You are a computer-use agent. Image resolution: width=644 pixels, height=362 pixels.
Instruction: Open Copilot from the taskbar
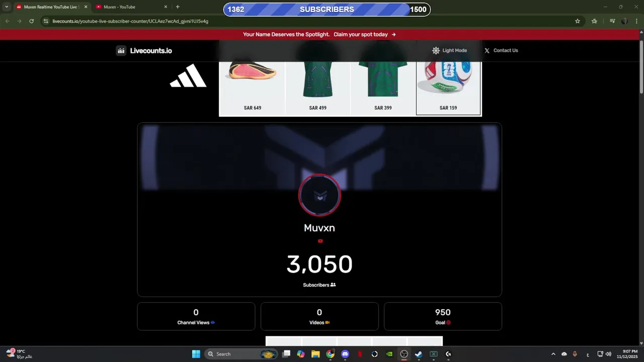click(301, 354)
